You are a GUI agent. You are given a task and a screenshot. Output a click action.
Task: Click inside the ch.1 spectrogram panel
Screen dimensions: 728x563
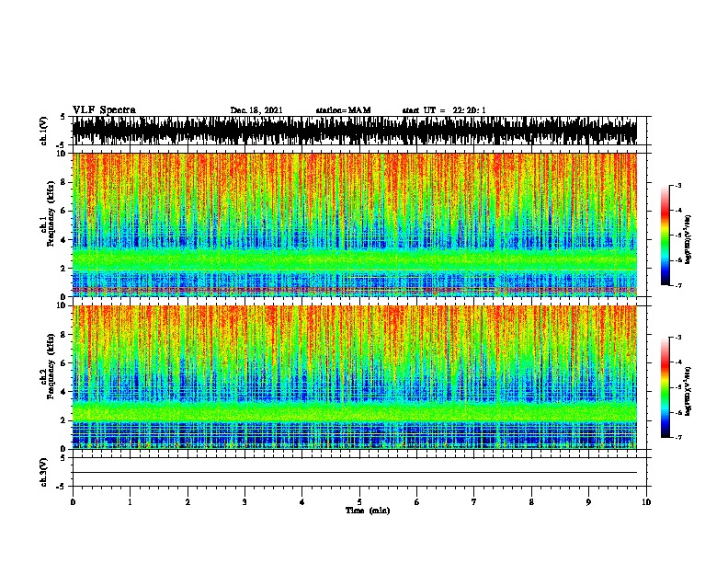coord(354,224)
